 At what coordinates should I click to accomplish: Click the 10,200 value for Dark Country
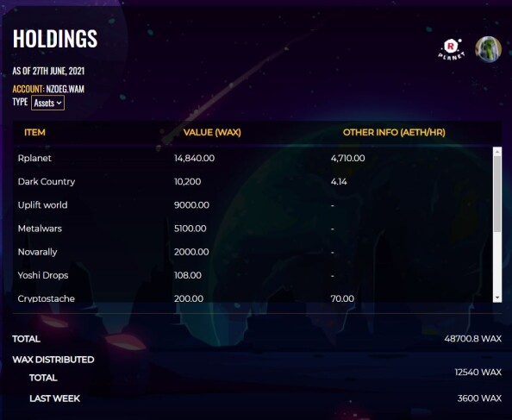(x=187, y=182)
